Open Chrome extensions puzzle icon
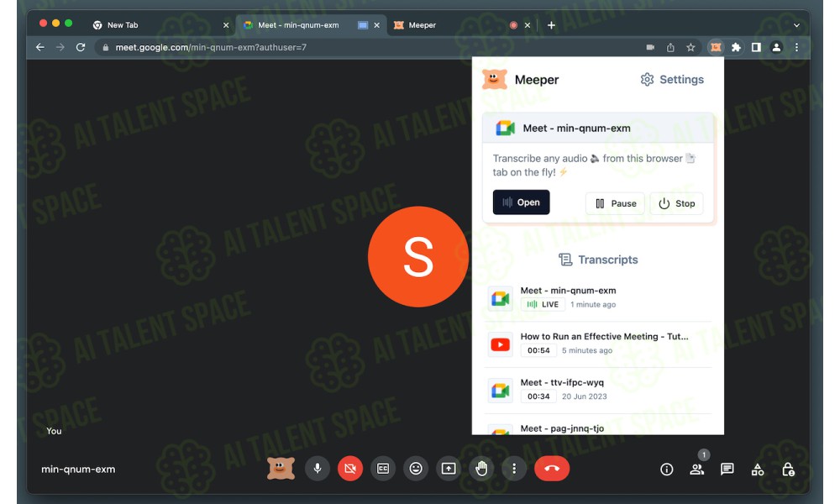This screenshot has height=504, width=840. 736,47
